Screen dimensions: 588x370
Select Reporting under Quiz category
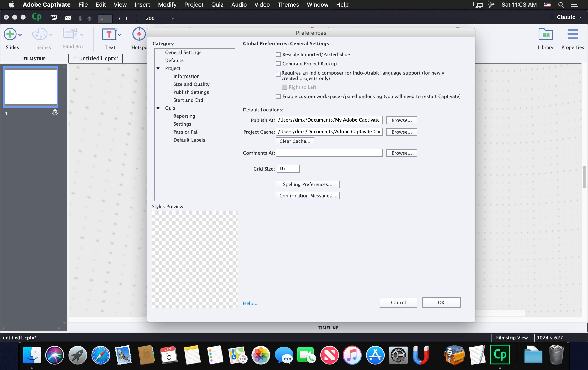[184, 116]
